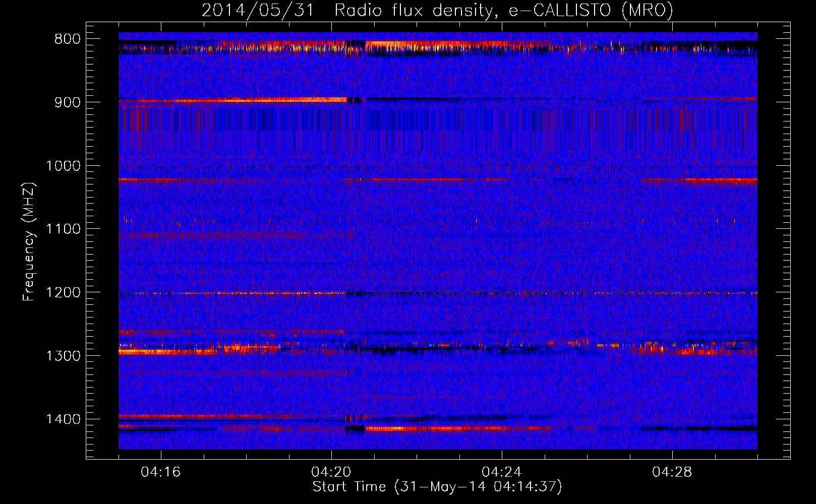The image size is (816, 504).
Task: Click the 800 frequency tick label
Action: click(x=68, y=39)
